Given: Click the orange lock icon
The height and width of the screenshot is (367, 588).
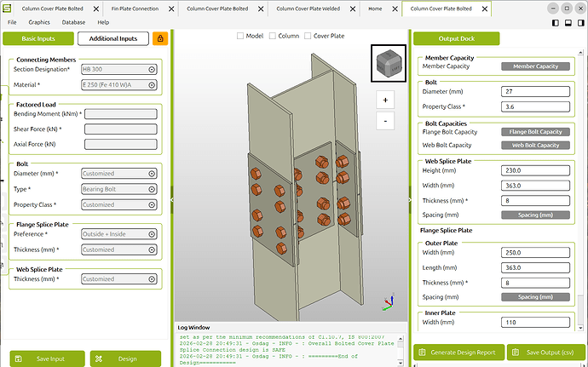Looking at the screenshot, I should tap(159, 38).
